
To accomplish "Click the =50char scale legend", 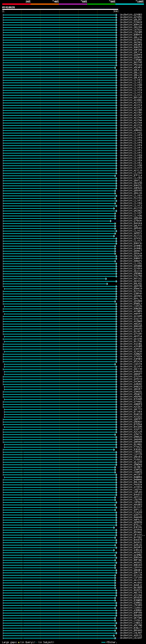I will [109, 642].
